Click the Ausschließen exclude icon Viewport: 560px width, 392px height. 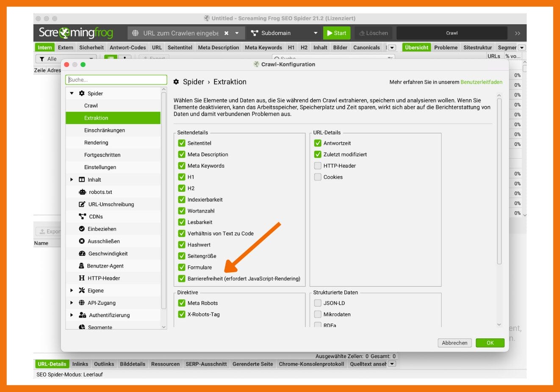(x=82, y=241)
